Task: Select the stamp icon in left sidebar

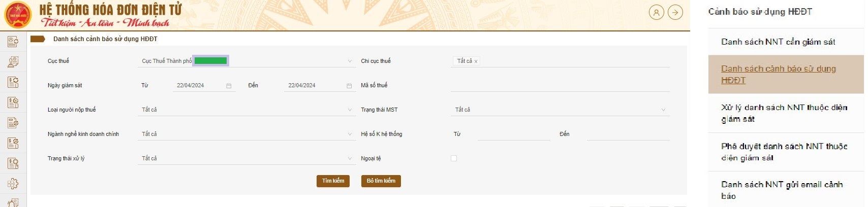Action: [13, 62]
